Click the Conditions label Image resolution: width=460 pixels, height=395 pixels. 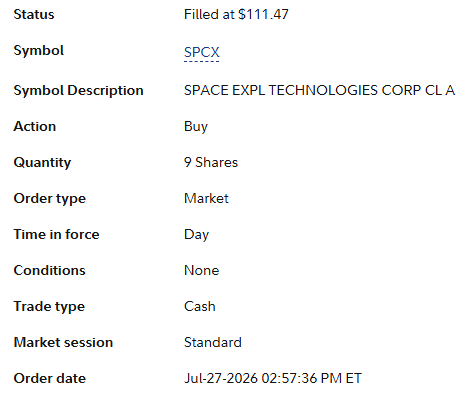(x=49, y=270)
